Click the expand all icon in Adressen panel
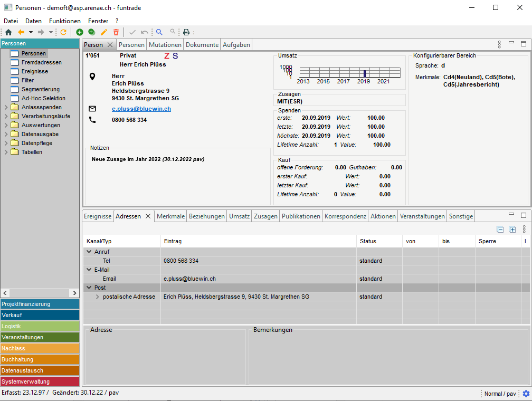Screen dimensions: 532x401 pos(512,229)
